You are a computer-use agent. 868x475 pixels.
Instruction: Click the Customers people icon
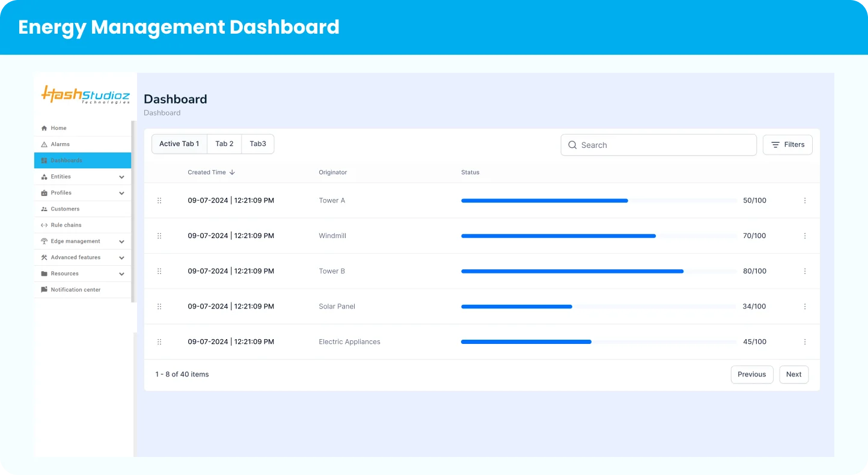tap(44, 209)
